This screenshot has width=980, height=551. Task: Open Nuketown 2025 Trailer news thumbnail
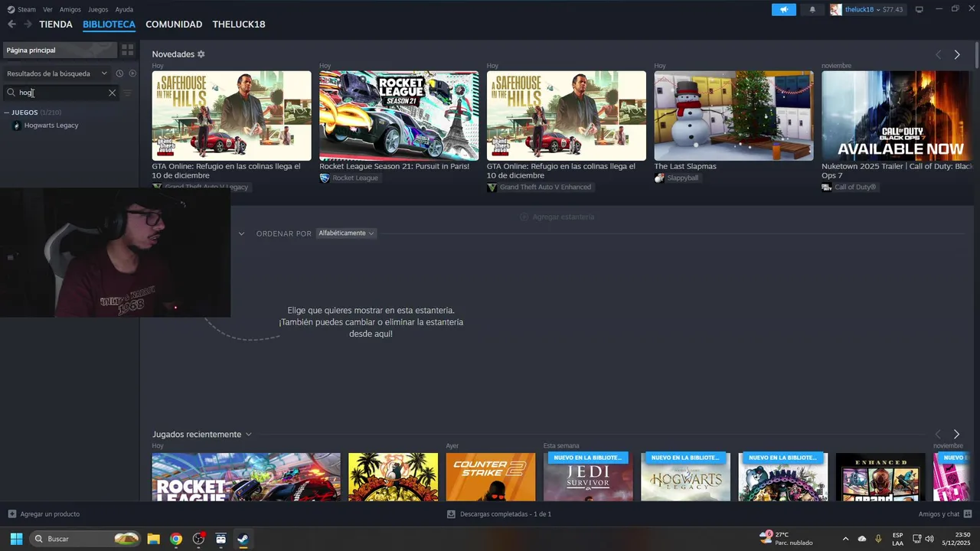[x=897, y=116]
